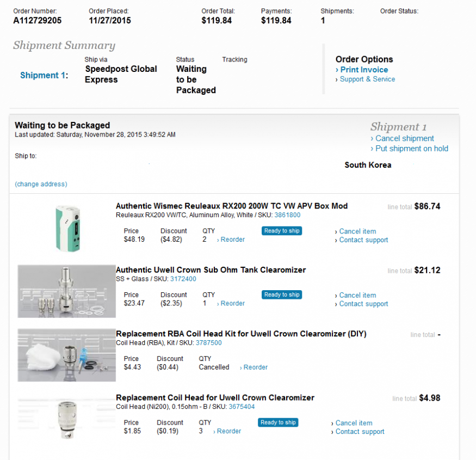Click Ready to ship badge for Coil Head

point(278,422)
